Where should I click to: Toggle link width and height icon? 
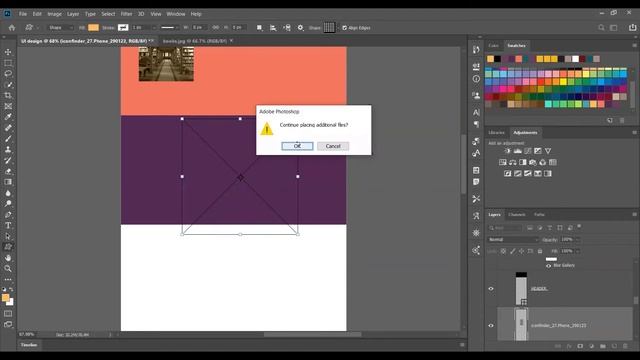click(216, 28)
